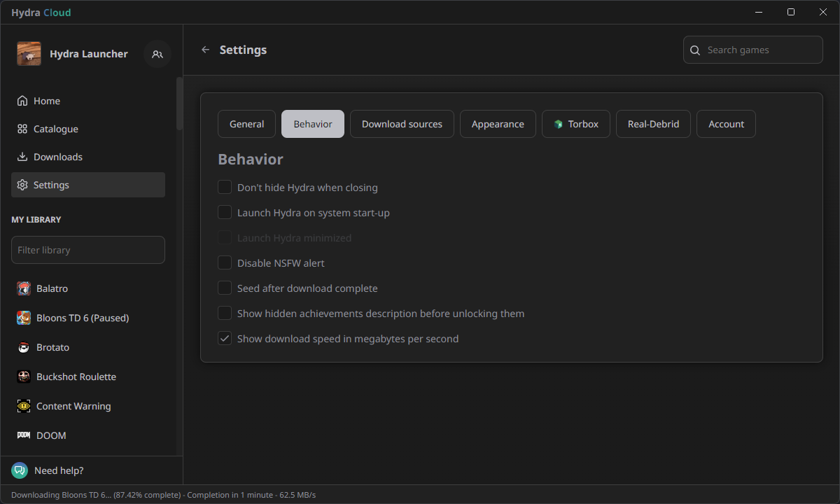The image size is (840, 504).
Task: Open the Torbox settings tab
Action: point(575,124)
